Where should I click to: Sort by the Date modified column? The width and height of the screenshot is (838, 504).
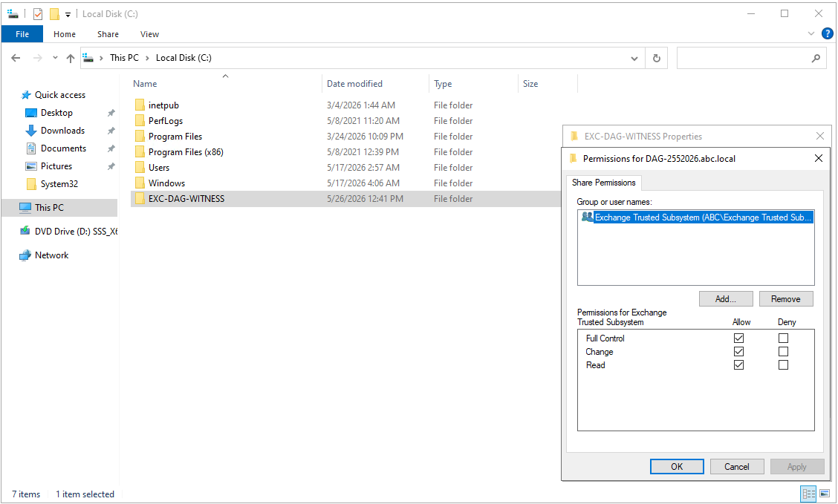pos(354,84)
